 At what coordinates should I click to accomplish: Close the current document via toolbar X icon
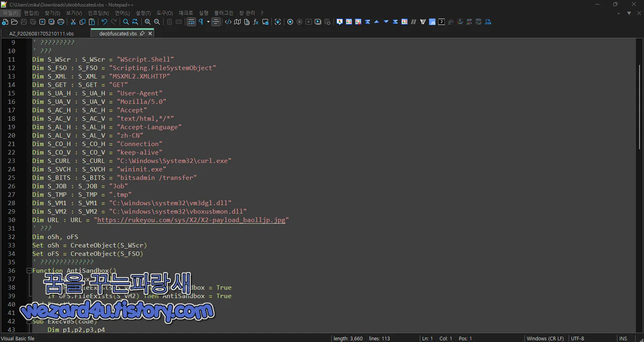pos(42,22)
